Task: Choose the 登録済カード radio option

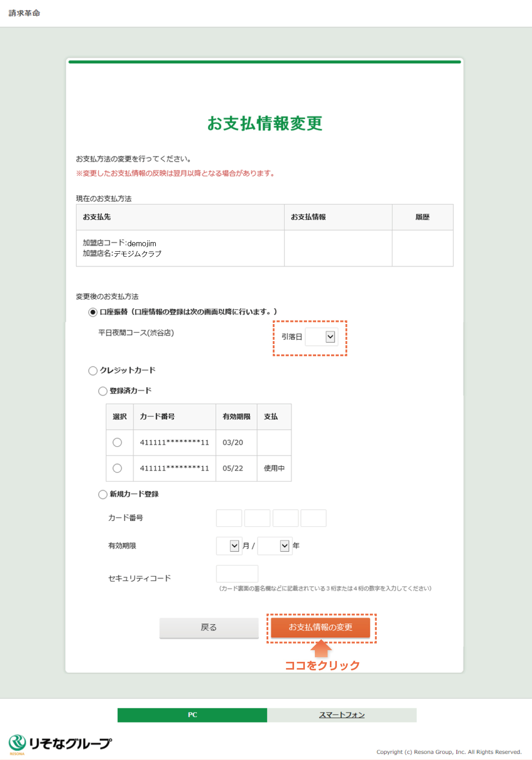Action: (103, 391)
